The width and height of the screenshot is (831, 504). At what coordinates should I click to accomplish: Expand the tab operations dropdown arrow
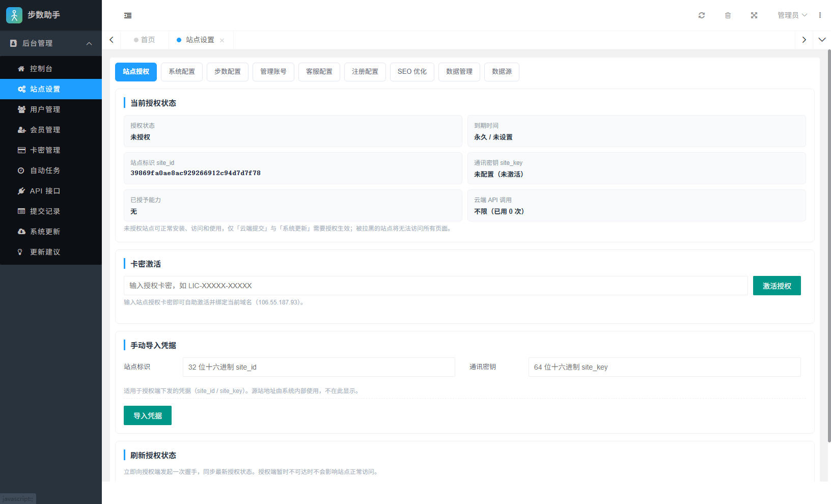pyautogui.click(x=822, y=40)
